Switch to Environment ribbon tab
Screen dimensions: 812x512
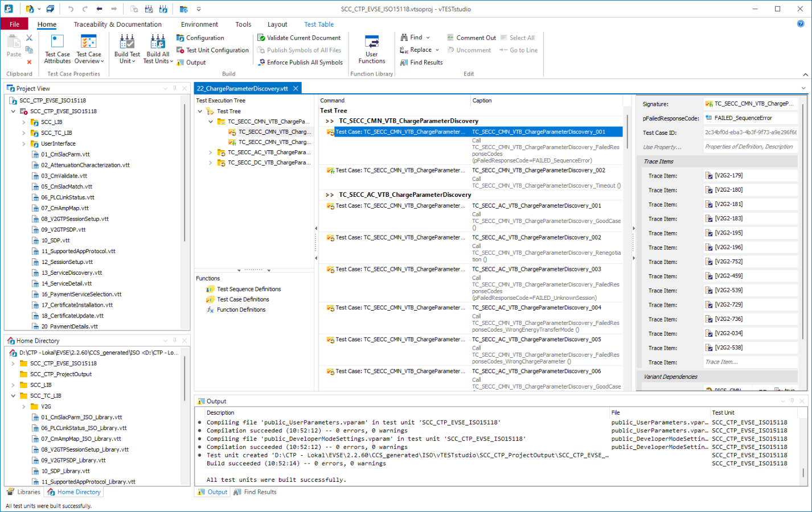click(199, 24)
